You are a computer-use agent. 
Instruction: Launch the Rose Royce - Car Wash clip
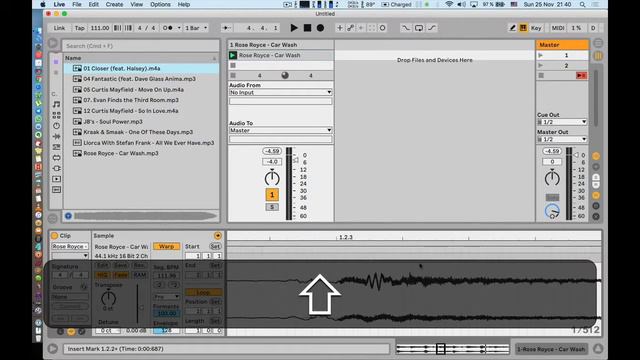(x=233, y=55)
